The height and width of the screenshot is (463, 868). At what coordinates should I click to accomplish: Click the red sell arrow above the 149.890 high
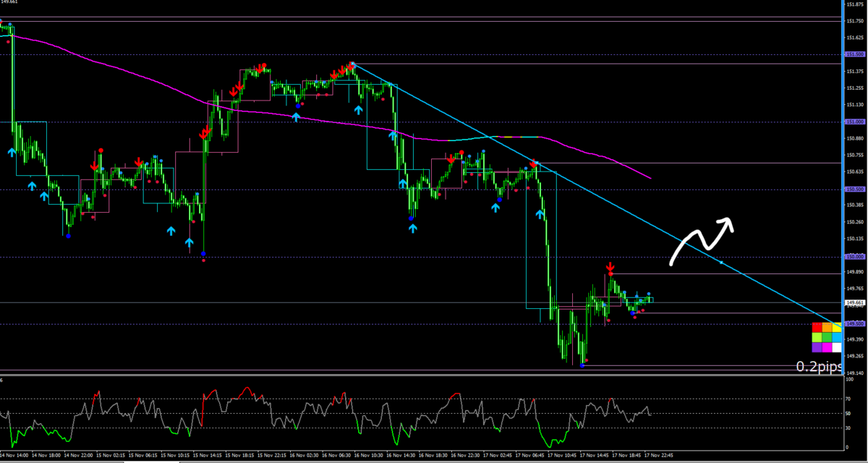click(x=610, y=266)
